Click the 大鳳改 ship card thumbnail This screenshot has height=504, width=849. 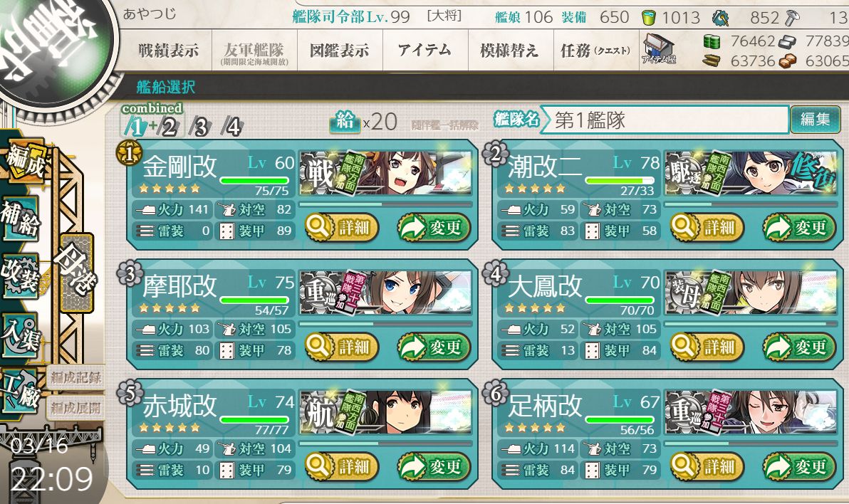click(x=751, y=293)
